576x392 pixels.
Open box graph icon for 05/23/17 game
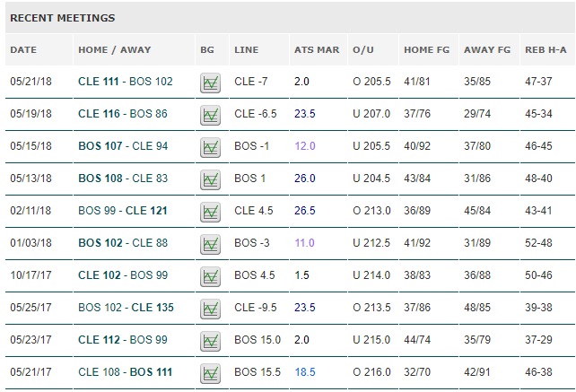[210, 341]
